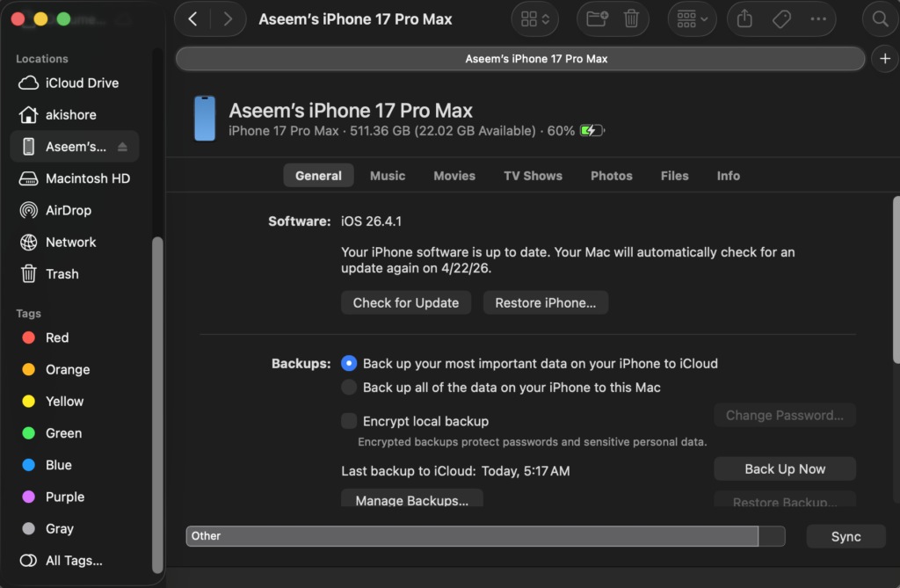Open Macintosh HD in sidebar

coord(75,178)
